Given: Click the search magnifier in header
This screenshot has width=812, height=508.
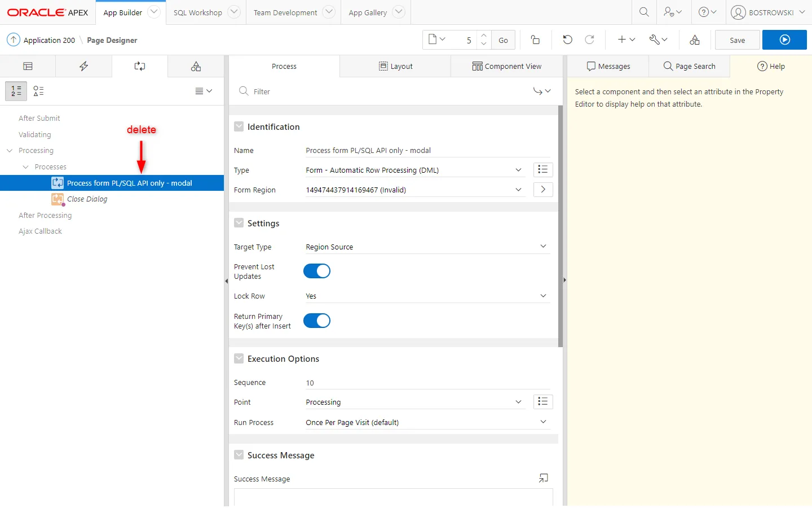Looking at the screenshot, I should 644,12.
